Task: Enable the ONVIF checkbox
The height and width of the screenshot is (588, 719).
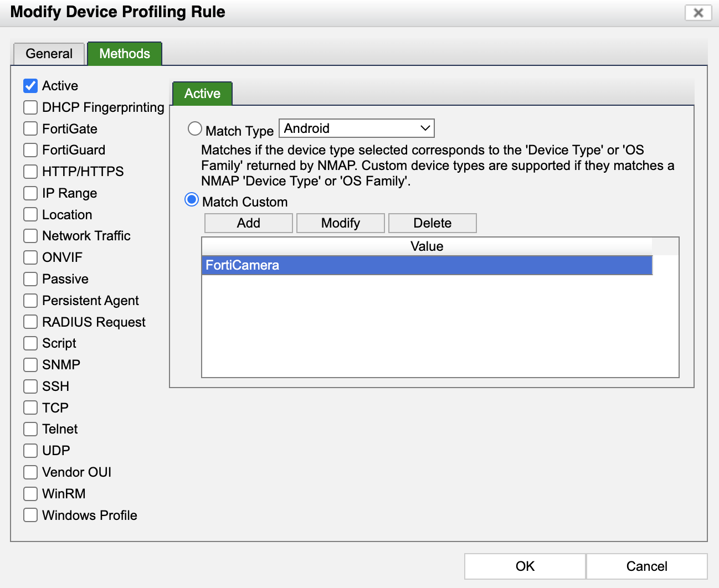Action: point(30,257)
